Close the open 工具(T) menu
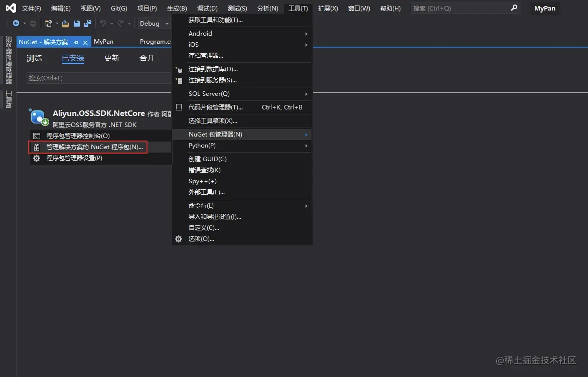Viewport: 588px width, 377px height. [298, 8]
